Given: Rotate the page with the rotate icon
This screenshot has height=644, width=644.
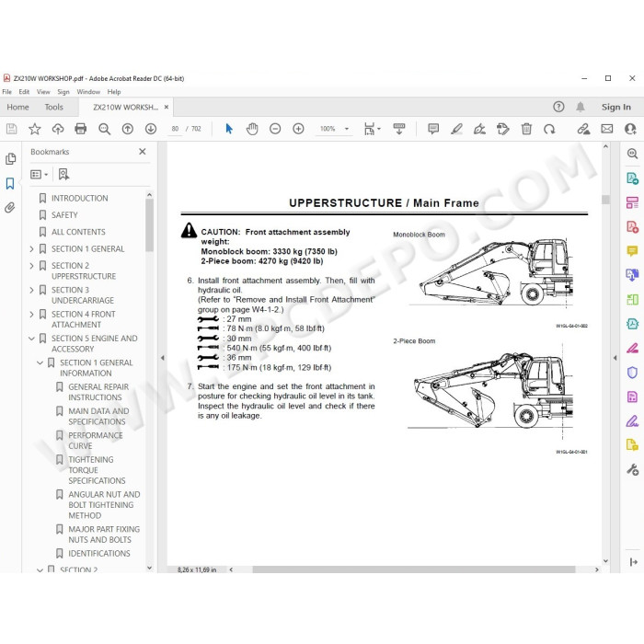Looking at the screenshot, I should tap(549, 129).
